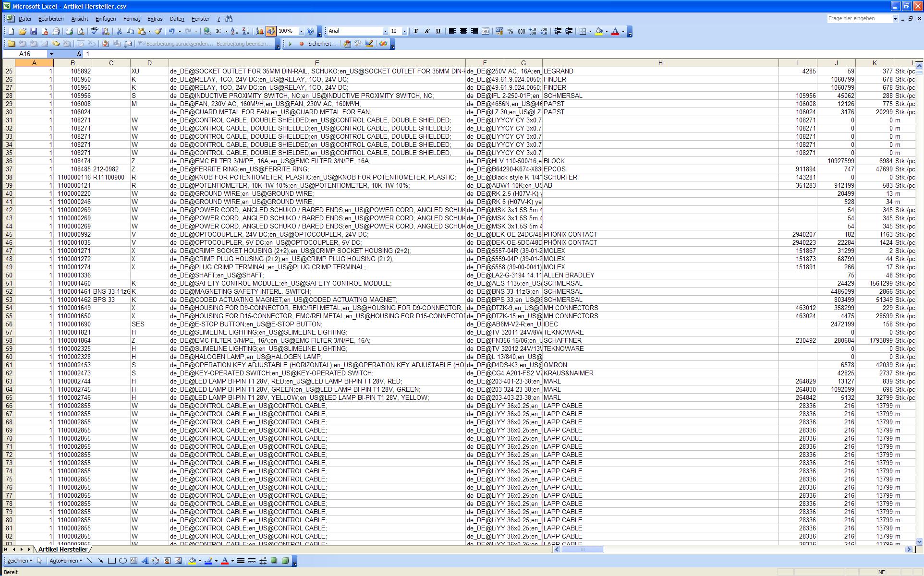Toggle underline formatting (U button)
This screenshot has width=924, height=576.
(x=438, y=31)
